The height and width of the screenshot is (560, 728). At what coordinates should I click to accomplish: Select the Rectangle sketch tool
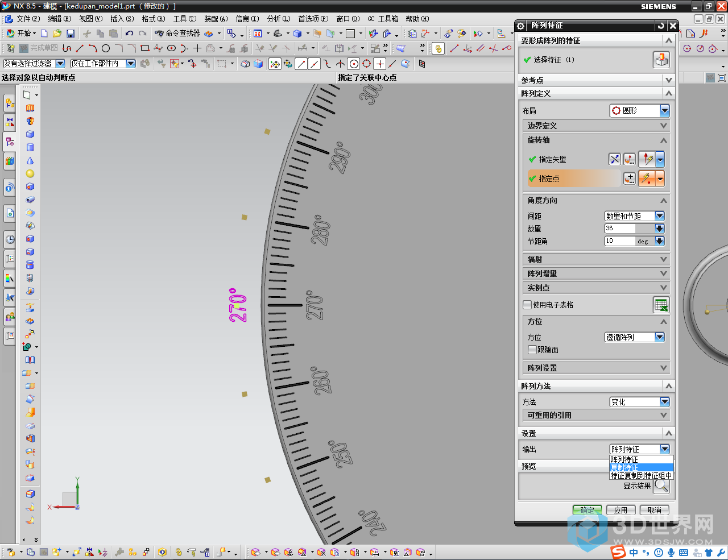pyautogui.click(x=145, y=48)
